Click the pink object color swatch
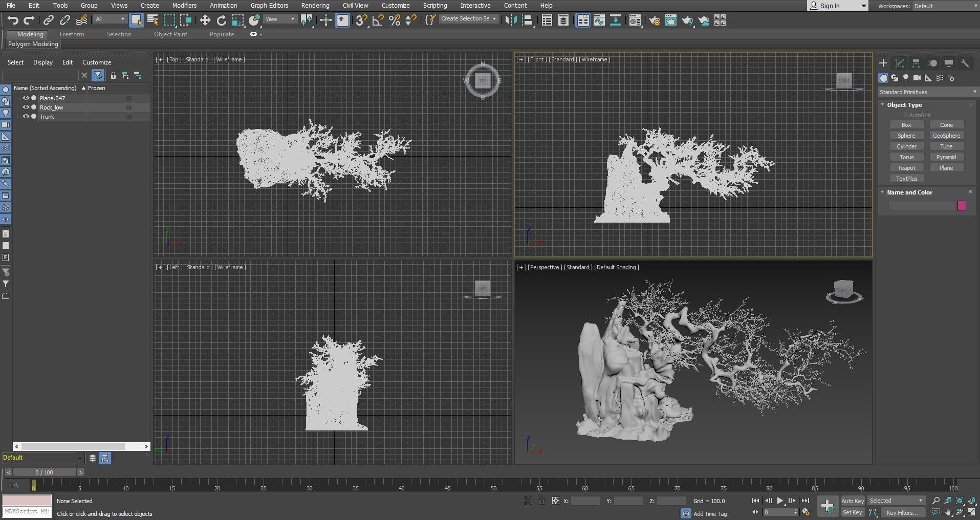Screen dimensions: 980x520 tap(962, 206)
